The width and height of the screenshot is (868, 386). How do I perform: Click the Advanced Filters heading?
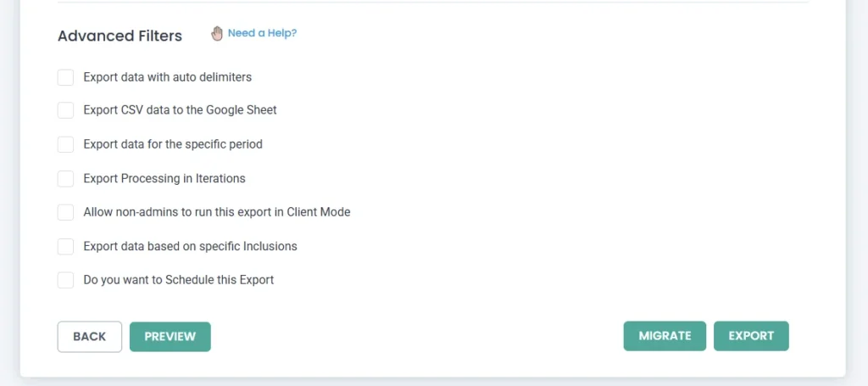[x=120, y=36]
